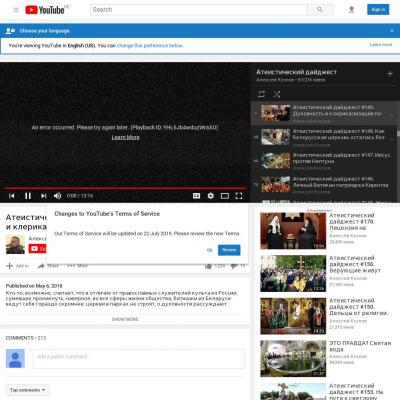
Task: Click the upload arrow icon
Action: point(351,10)
